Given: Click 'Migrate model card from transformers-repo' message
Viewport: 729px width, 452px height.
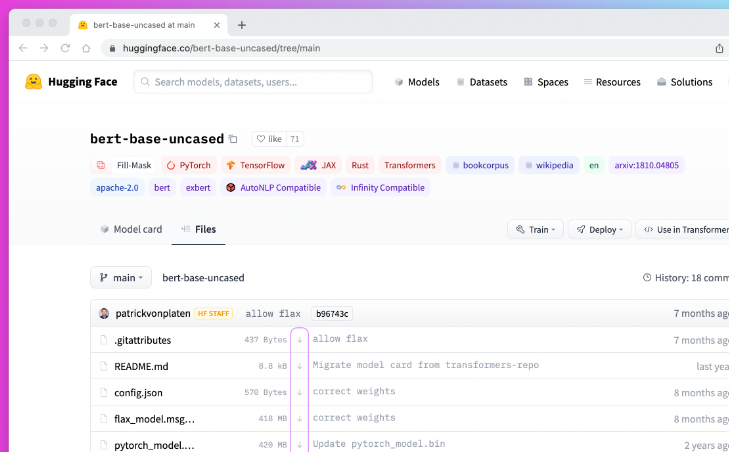Looking at the screenshot, I should (x=425, y=365).
